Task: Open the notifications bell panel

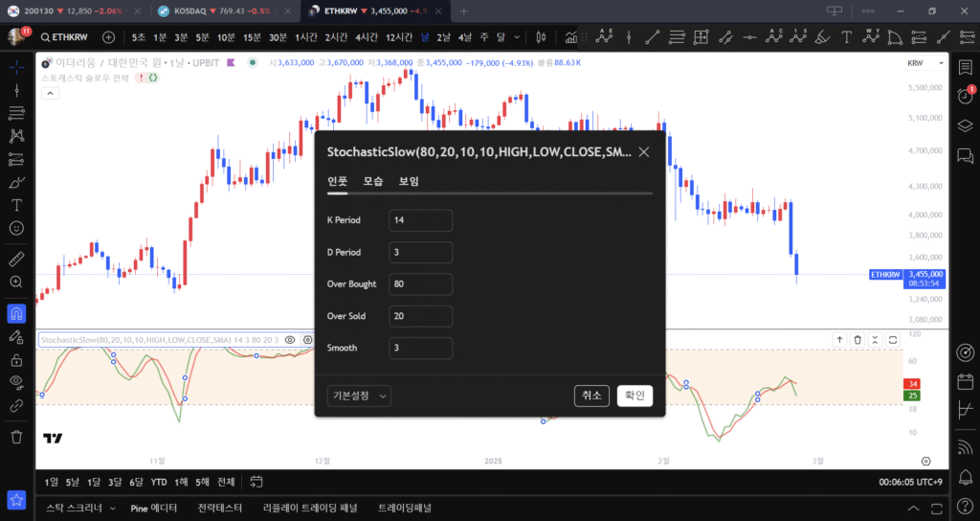Action: click(965, 477)
